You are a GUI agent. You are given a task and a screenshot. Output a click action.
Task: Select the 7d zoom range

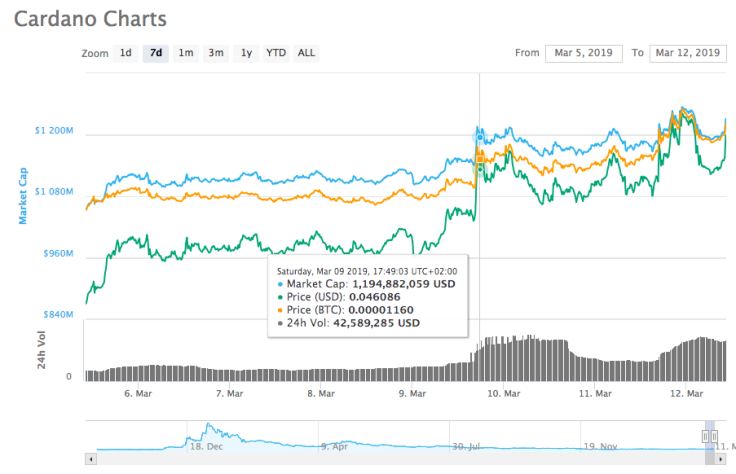pos(156,53)
